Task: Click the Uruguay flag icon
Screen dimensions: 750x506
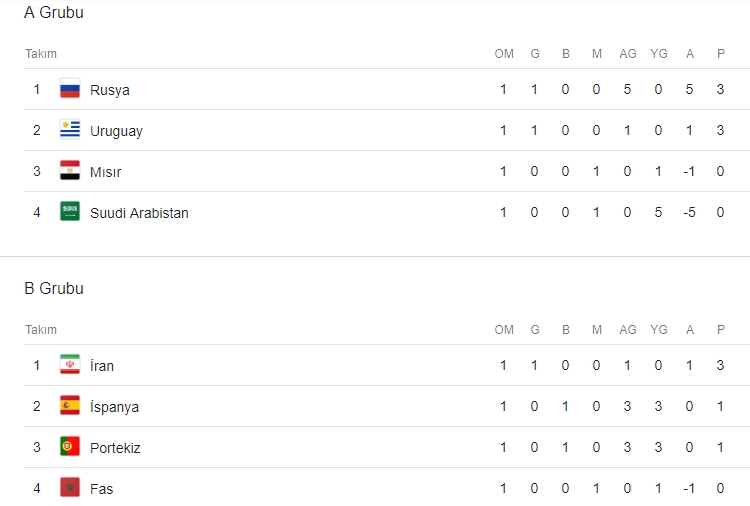Action: click(x=70, y=130)
